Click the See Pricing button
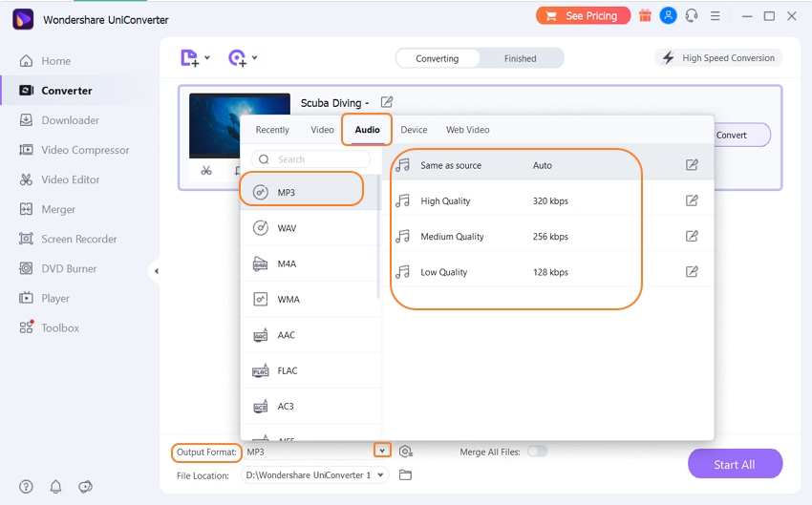Image resolution: width=812 pixels, height=505 pixels. (583, 16)
